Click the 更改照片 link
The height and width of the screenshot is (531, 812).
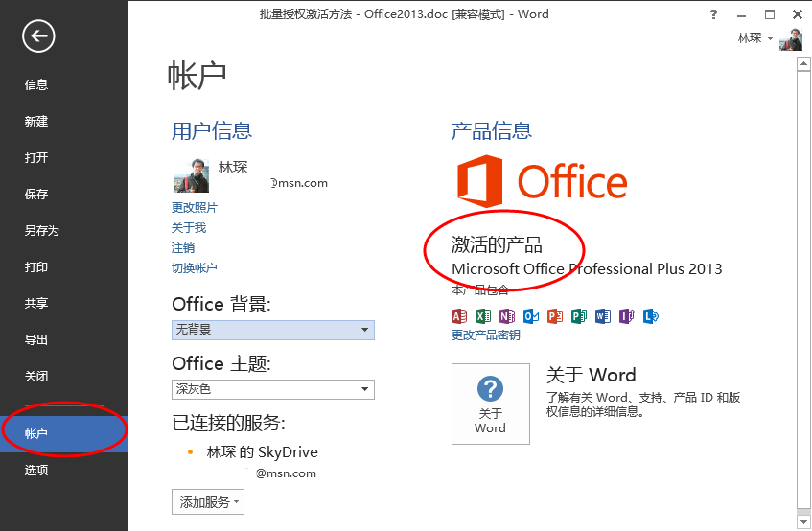coord(195,208)
